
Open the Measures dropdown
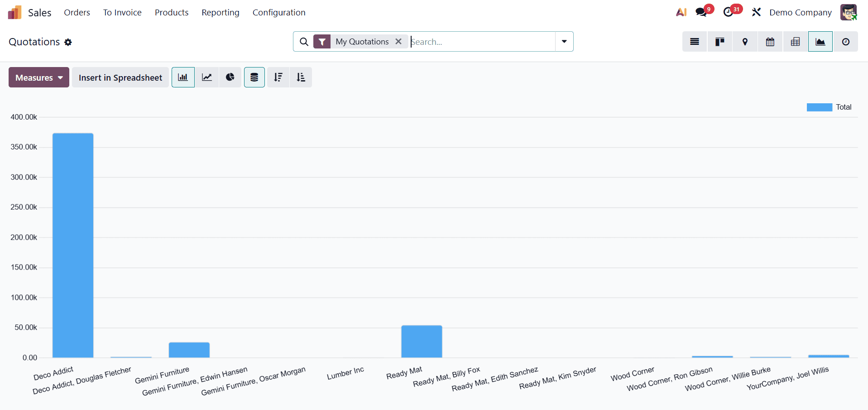pos(38,77)
